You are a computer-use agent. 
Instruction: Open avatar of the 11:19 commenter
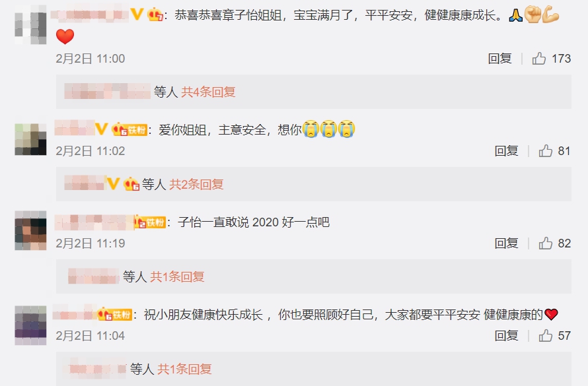pos(30,230)
